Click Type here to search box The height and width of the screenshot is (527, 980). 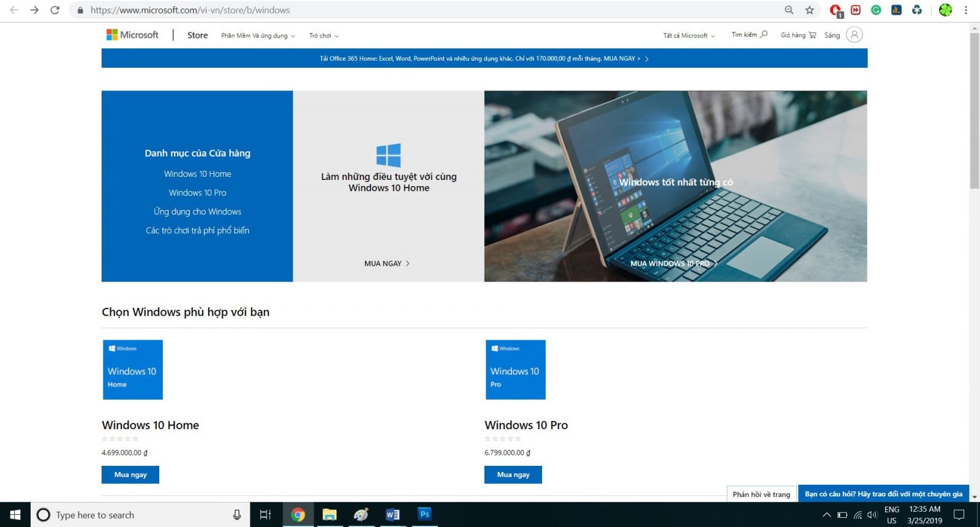tap(141, 515)
